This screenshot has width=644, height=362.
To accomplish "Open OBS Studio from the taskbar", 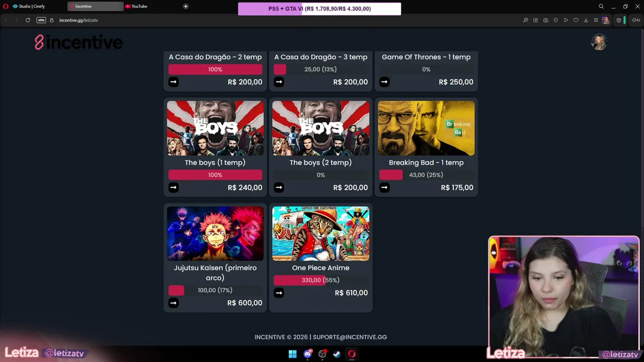I will click(322, 354).
